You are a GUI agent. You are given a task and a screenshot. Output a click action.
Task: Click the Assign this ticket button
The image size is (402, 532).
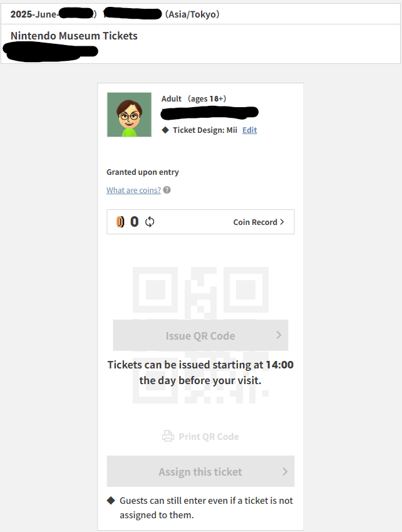pos(200,471)
